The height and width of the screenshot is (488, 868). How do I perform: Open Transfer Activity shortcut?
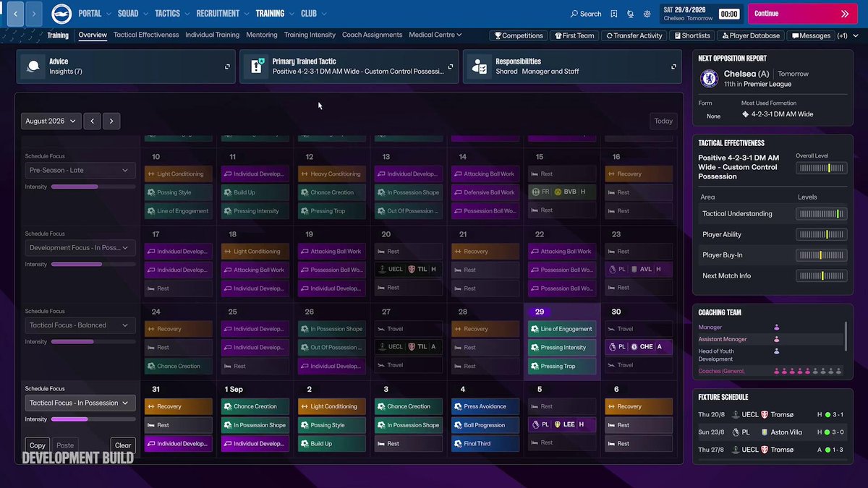coord(634,35)
